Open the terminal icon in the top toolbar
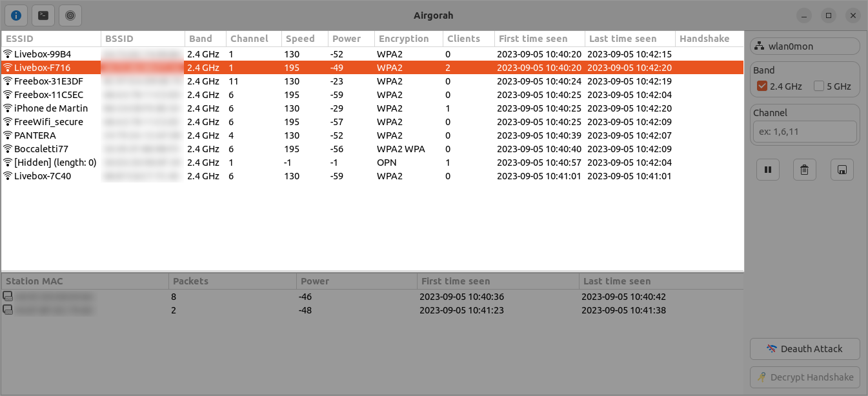 pyautogui.click(x=43, y=15)
